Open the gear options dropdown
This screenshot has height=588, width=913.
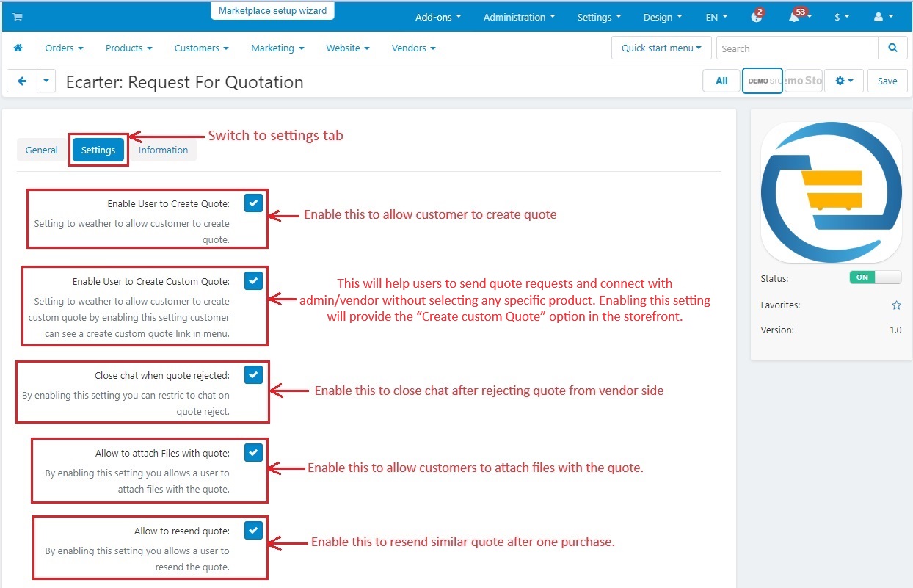click(843, 81)
